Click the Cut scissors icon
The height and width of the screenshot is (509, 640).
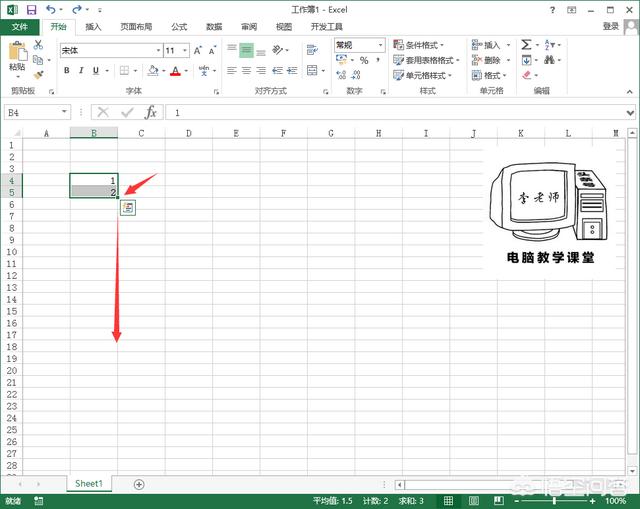38,45
